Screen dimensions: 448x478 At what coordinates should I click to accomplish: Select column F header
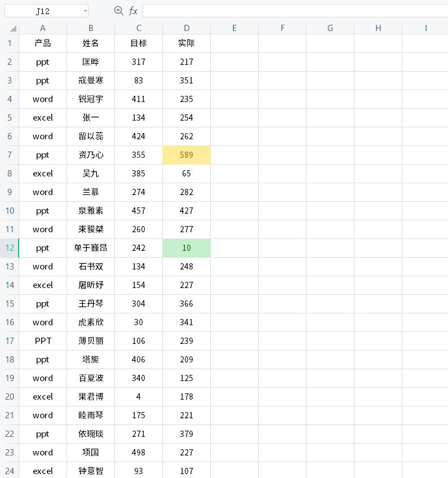pyautogui.click(x=282, y=28)
